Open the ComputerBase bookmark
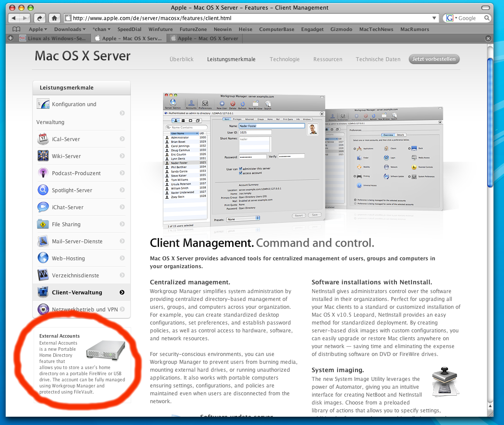 click(276, 29)
